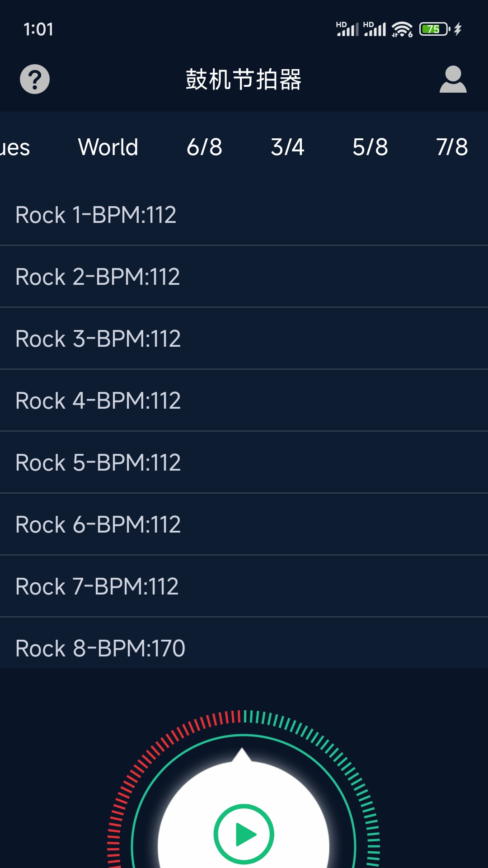488x868 pixels.
Task: Click the white tempo dial knob
Action: 190,805
